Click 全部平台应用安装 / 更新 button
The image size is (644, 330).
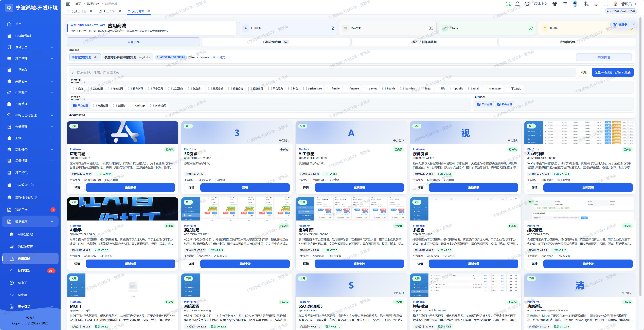point(613,72)
